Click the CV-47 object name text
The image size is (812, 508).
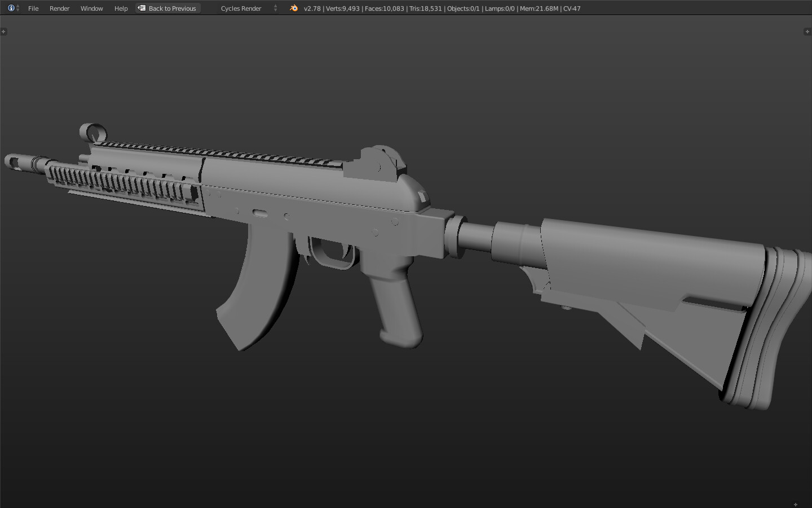click(572, 8)
